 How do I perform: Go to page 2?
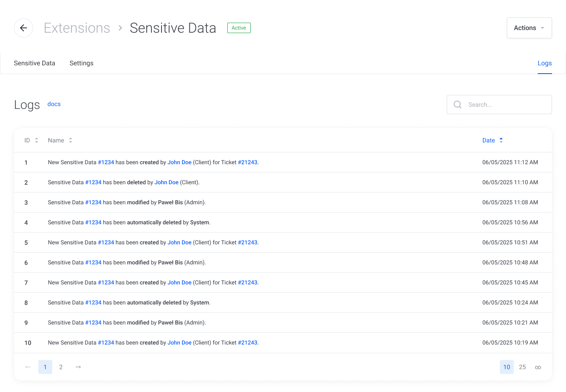click(61, 367)
